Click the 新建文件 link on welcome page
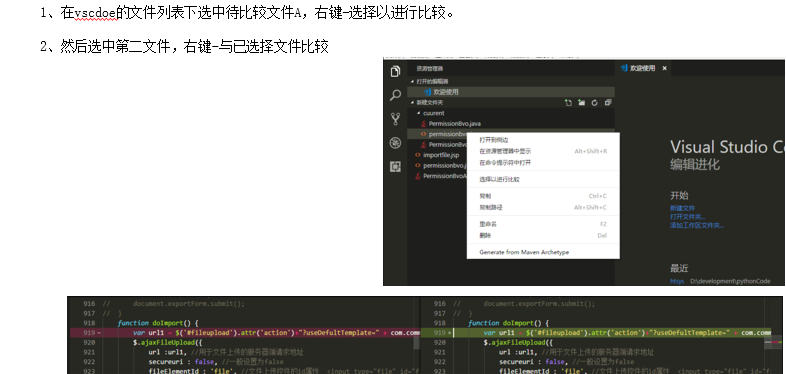The height and width of the screenshot is (374, 786). coord(682,208)
